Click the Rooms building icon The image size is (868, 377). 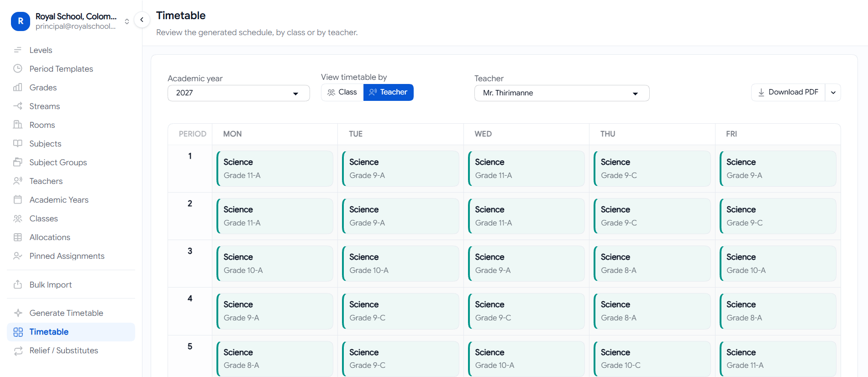[x=18, y=125]
